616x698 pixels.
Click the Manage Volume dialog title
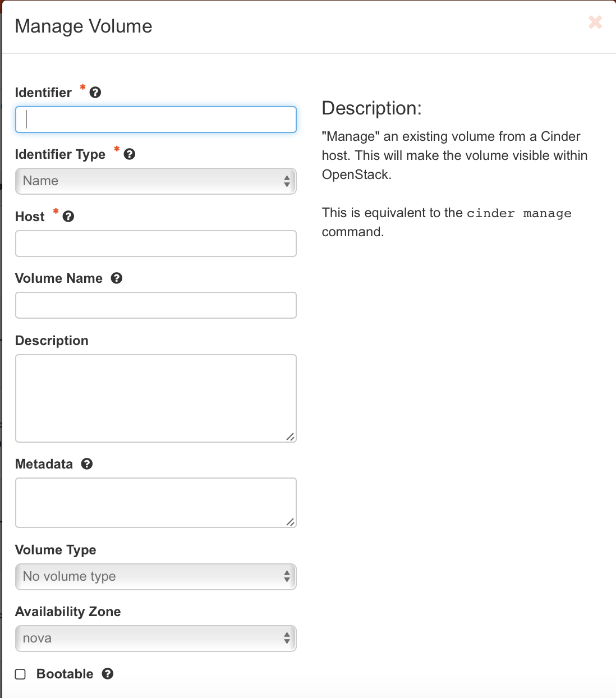point(84,26)
